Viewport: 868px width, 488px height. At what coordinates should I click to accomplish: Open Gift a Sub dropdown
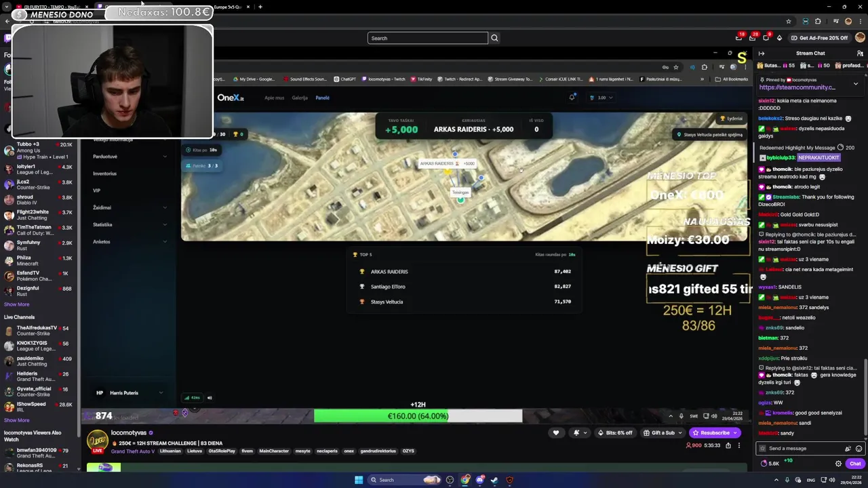663,432
